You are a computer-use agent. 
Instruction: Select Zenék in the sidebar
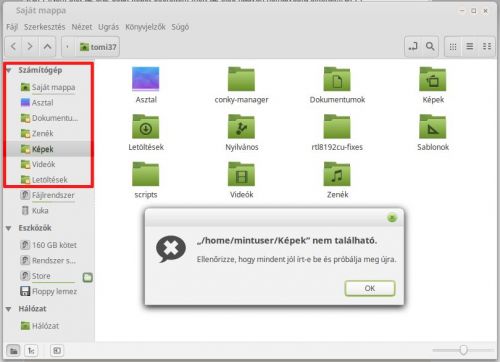coord(48,133)
